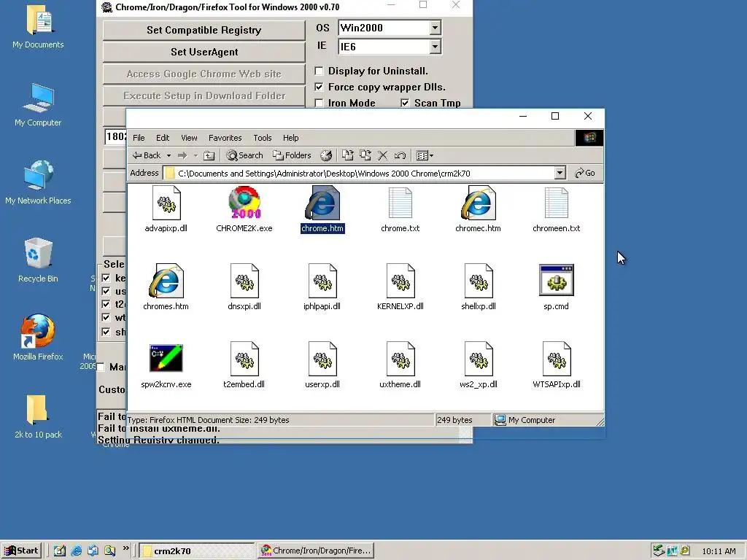Open the Back button history dropdown arrow

click(169, 156)
